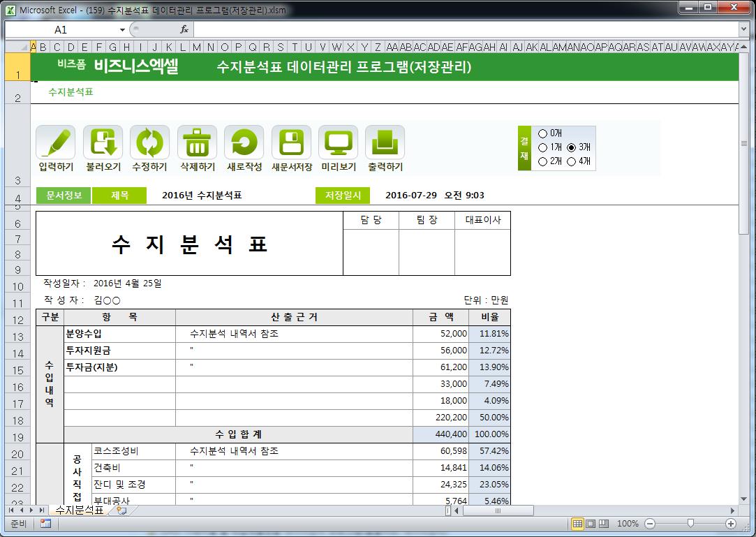Click the insert new worksheet tab
756x537 pixels.
(121, 510)
